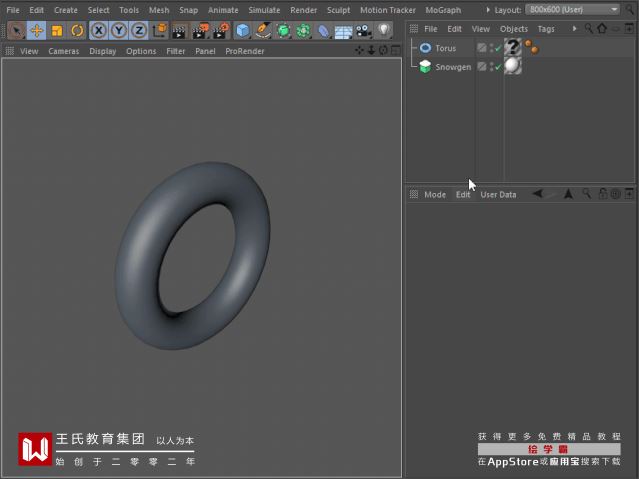Open the Simulate menu
Image resolution: width=639 pixels, height=479 pixels.
(264, 10)
